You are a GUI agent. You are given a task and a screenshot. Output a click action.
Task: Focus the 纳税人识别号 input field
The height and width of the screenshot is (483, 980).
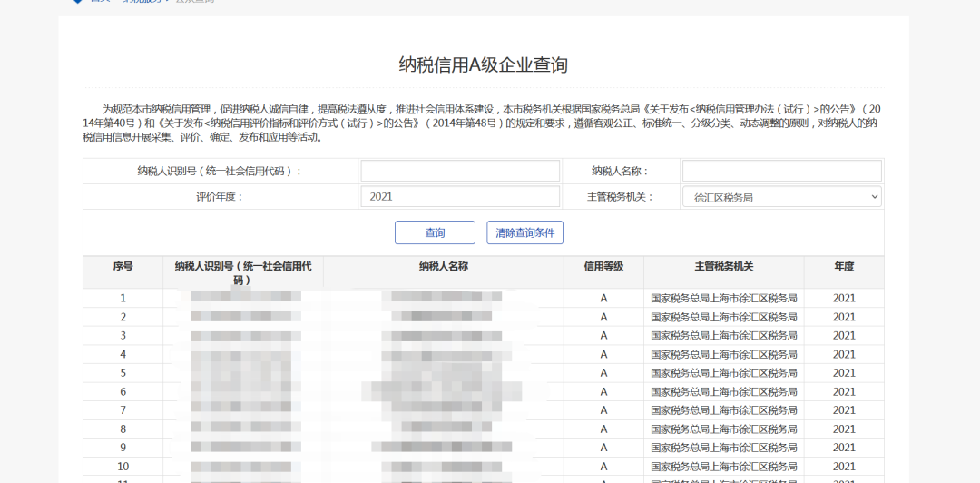[x=460, y=171]
